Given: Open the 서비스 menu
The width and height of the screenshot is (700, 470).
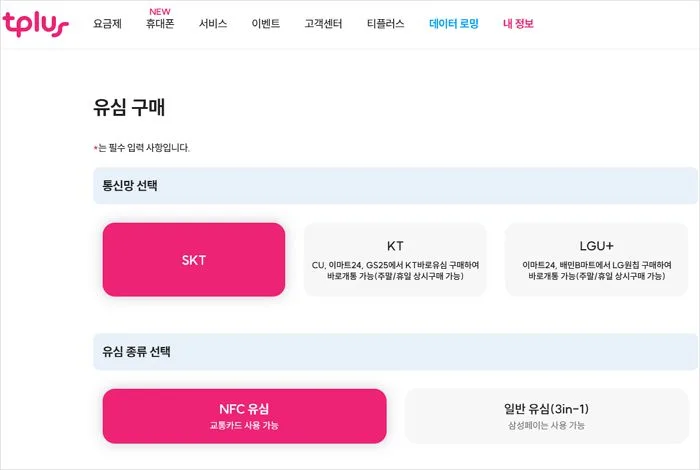Looking at the screenshot, I should coord(213,24).
